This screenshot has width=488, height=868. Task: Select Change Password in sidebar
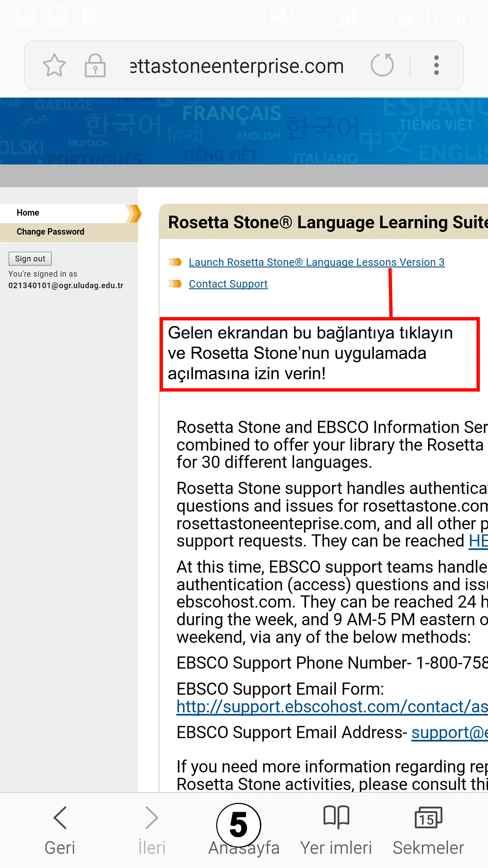[x=50, y=232]
